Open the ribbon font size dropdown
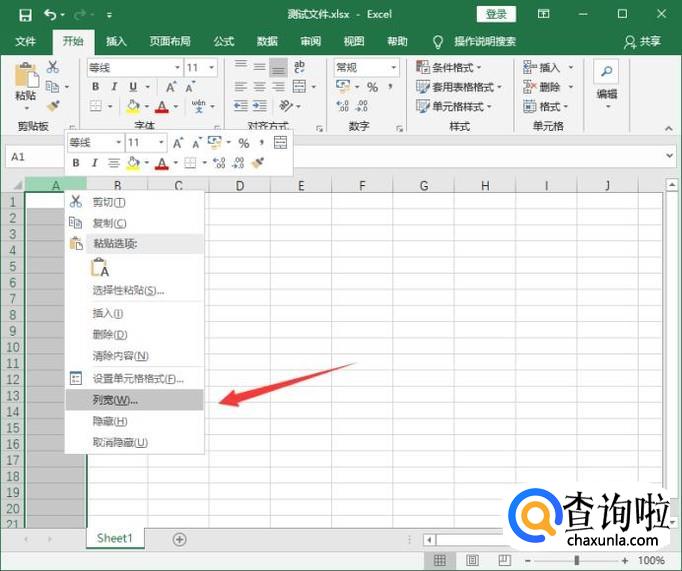This screenshot has width=682, height=571. point(212,67)
